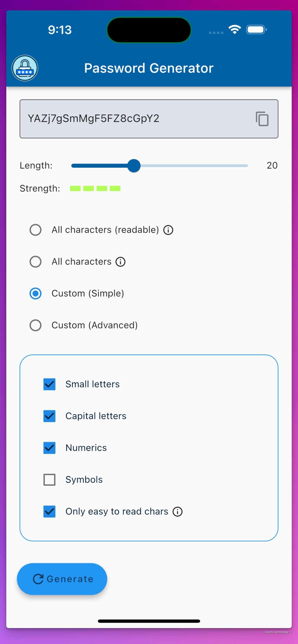
Task: Open the info icon next to All characters
Action: click(120, 262)
